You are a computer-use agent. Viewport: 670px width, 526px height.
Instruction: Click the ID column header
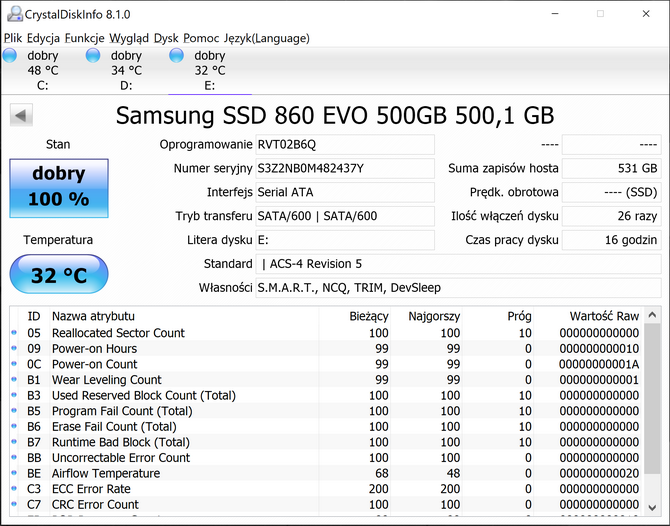coord(34,316)
